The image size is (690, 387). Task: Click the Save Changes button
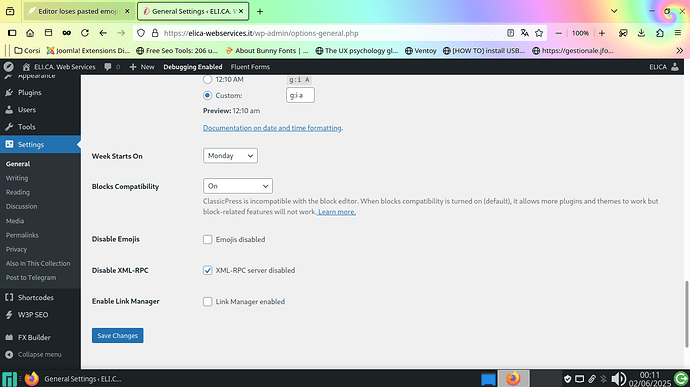click(117, 335)
